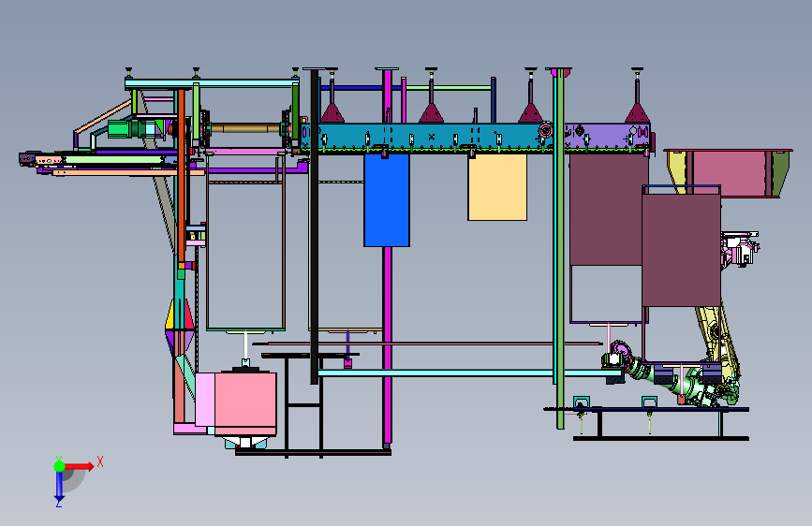Select the thin pink horizontal rod
The image size is (812, 526).
point(428,343)
